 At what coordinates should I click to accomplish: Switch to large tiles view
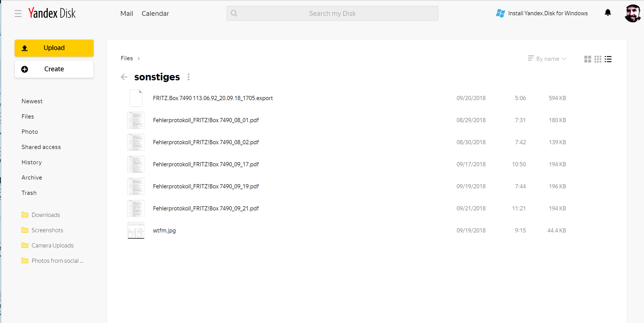(x=587, y=59)
